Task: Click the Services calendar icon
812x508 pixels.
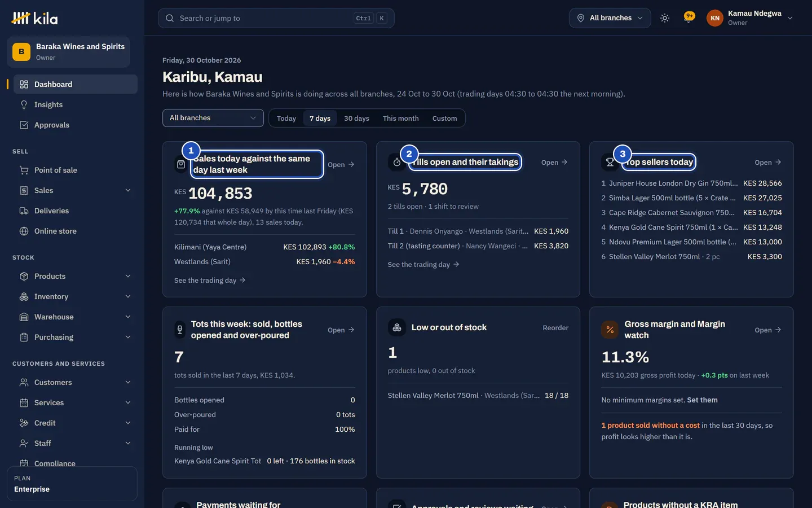Action: coord(24,402)
